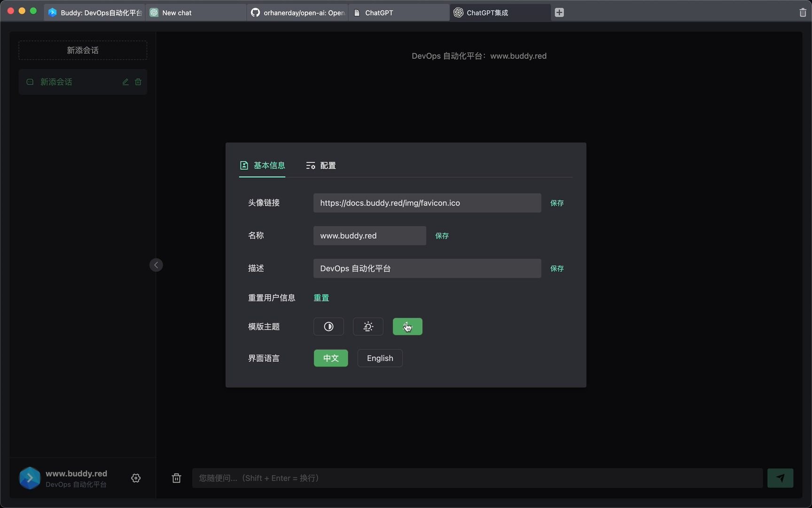812x508 pixels.
Task: Click the 重置用户信息 label
Action: coord(272,298)
